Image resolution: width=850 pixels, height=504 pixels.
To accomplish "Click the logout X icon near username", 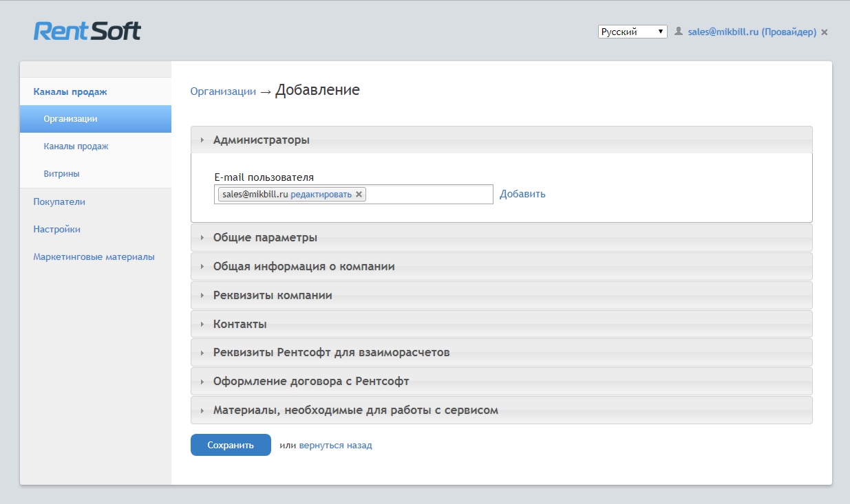I will click(x=825, y=32).
